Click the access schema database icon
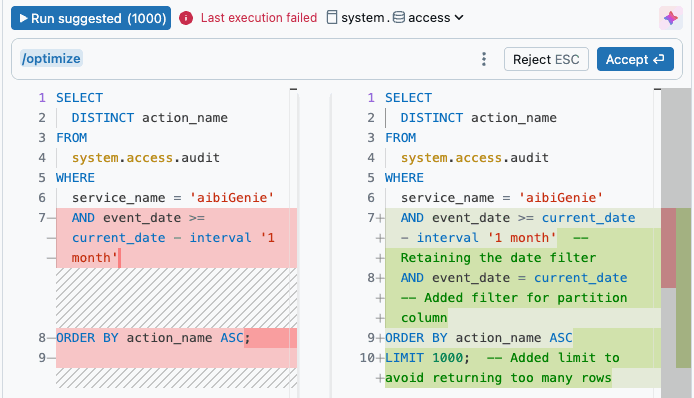Viewport: 694px width, 398px height. pos(399,18)
